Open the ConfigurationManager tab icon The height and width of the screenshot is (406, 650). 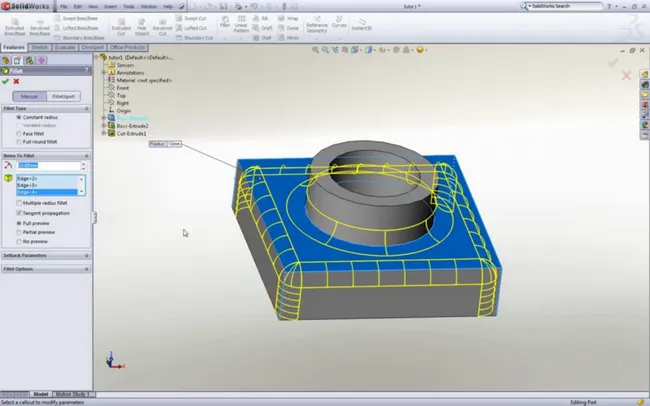click(x=29, y=60)
